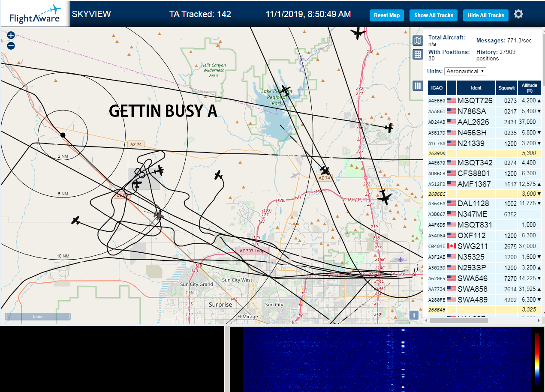Screen dimensions: 545x392
Task: Select aircraft row SWA489
Action: pyautogui.click(x=485, y=300)
